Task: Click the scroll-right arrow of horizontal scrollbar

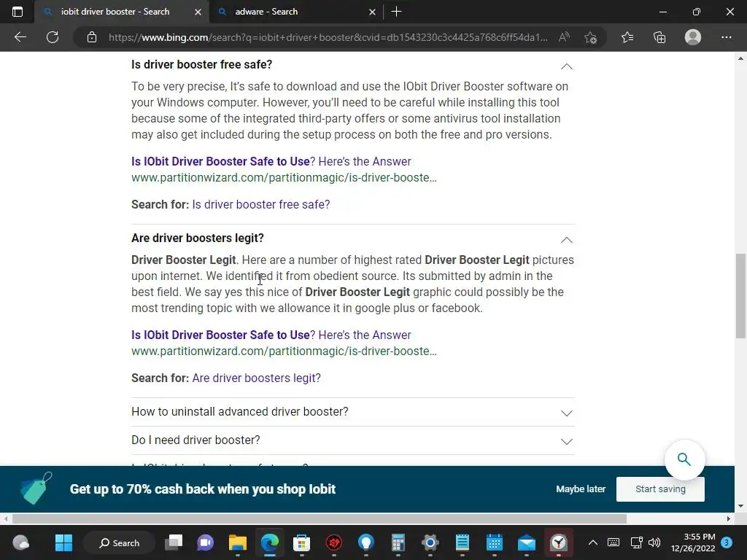Action: coord(729,518)
